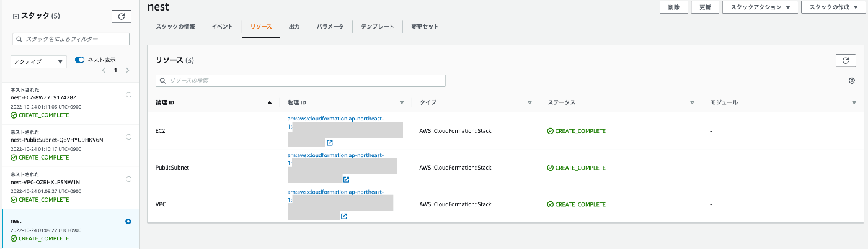The width and height of the screenshot is (868, 249).
Task: Select the nest-VPC-OZRHXLP3NW1N stack radio button
Action: point(128,179)
